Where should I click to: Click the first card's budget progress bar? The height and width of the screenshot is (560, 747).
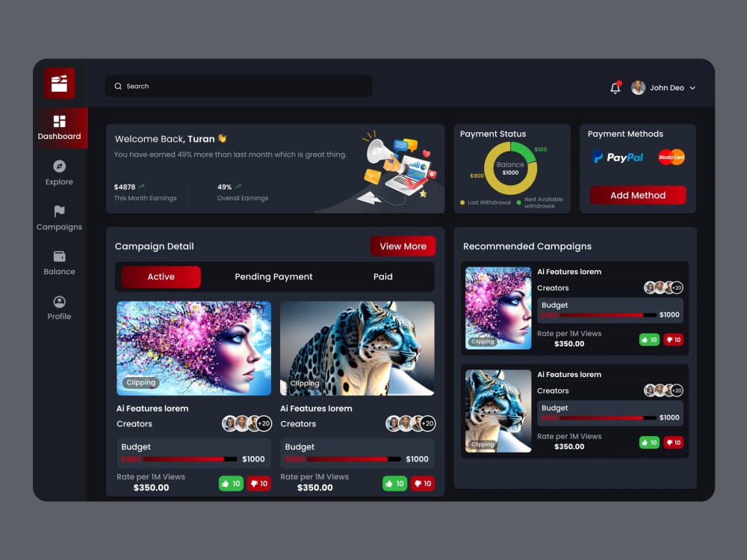coord(190,459)
